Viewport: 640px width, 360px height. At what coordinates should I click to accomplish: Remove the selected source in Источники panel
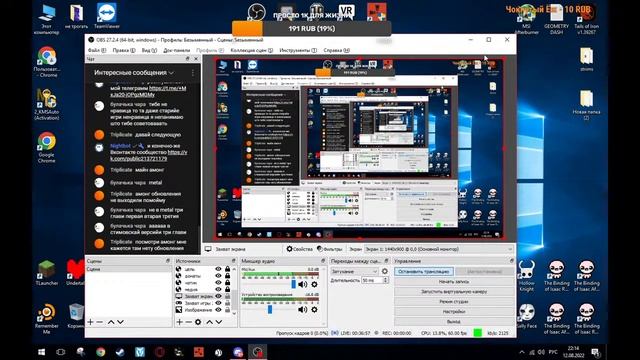tap(189, 322)
